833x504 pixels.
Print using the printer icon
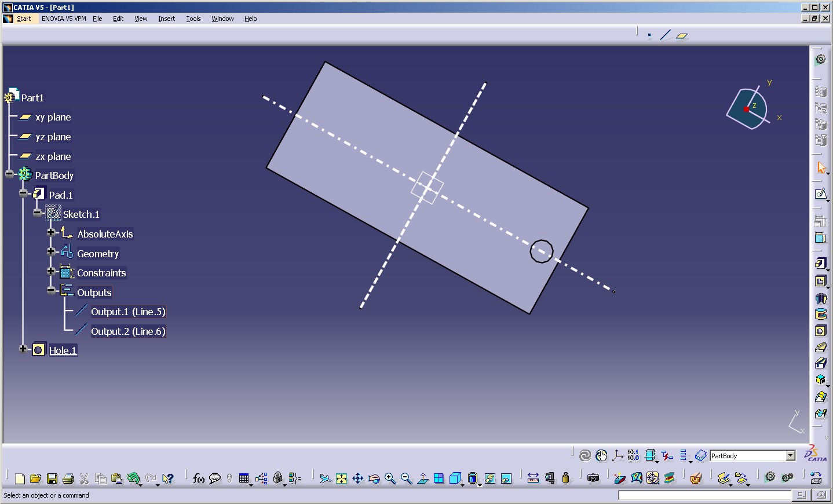click(68, 479)
